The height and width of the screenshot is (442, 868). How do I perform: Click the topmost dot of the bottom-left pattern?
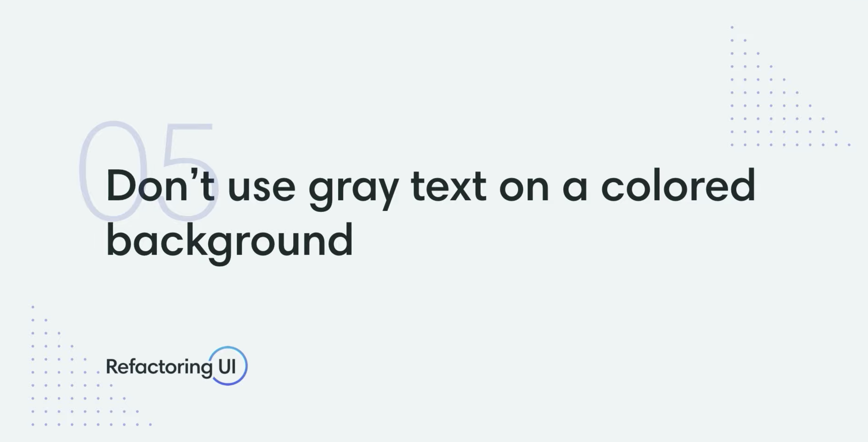[33, 307]
